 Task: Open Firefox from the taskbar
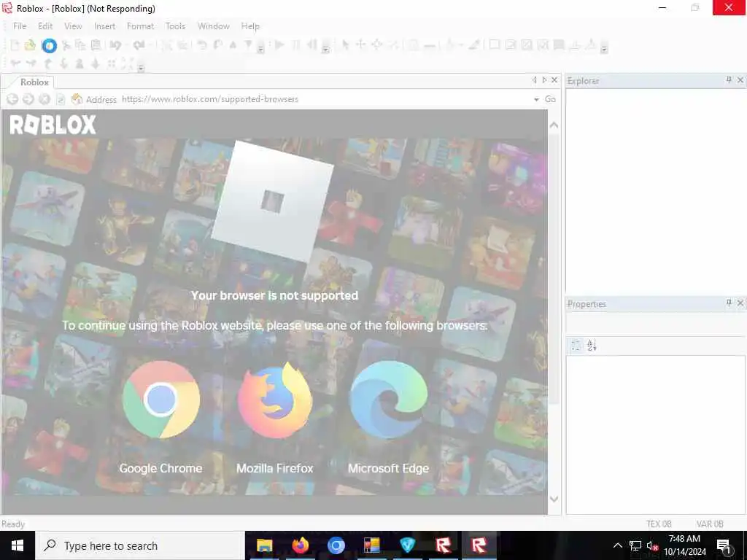point(300,545)
